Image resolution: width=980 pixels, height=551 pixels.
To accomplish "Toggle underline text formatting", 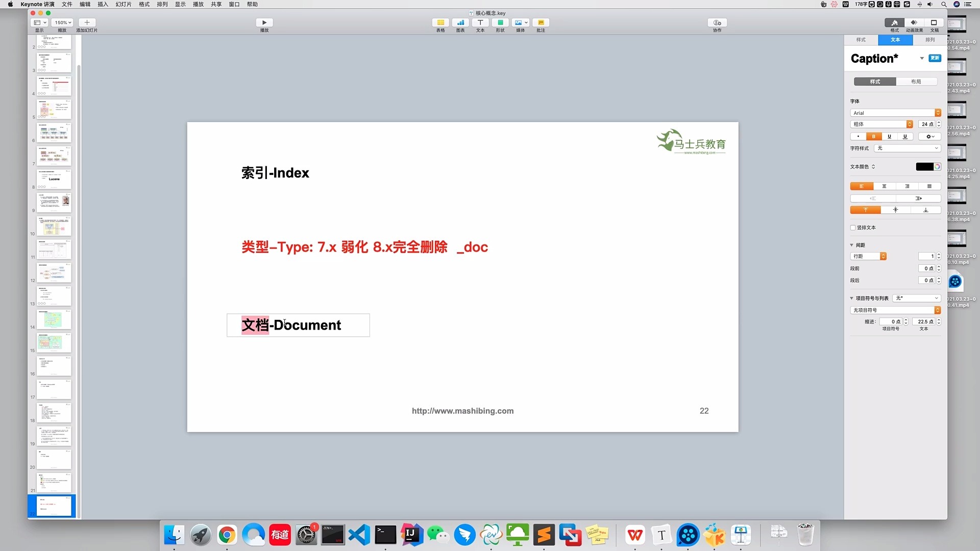I will pos(889,136).
